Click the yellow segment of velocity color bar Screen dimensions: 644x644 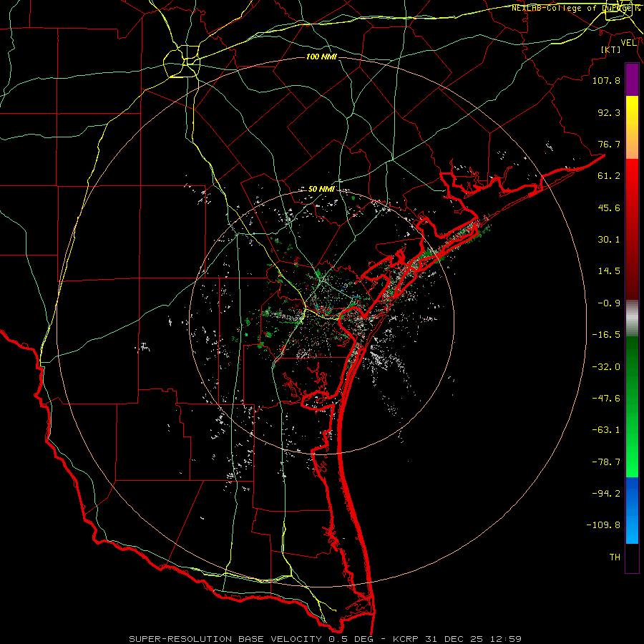(x=632, y=112)
